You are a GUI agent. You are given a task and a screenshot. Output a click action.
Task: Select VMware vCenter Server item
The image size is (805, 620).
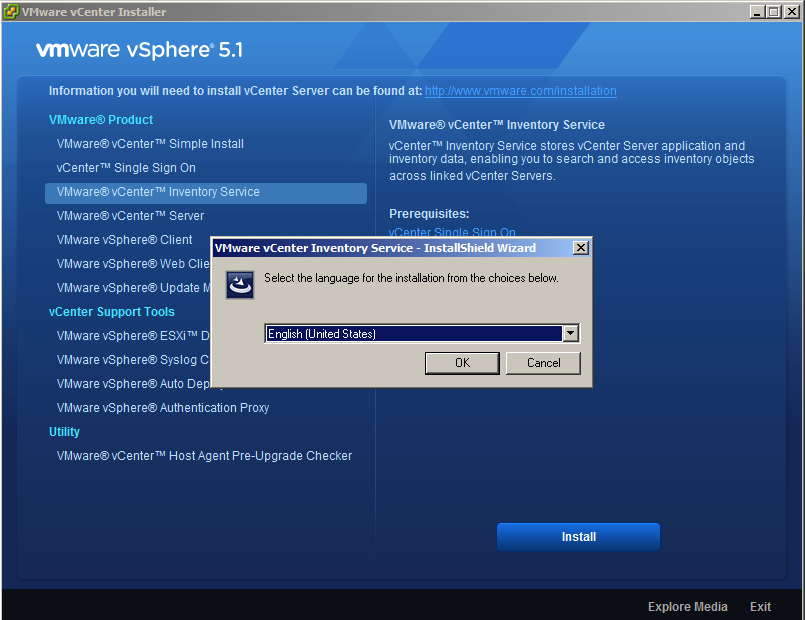tap(130, 216)
